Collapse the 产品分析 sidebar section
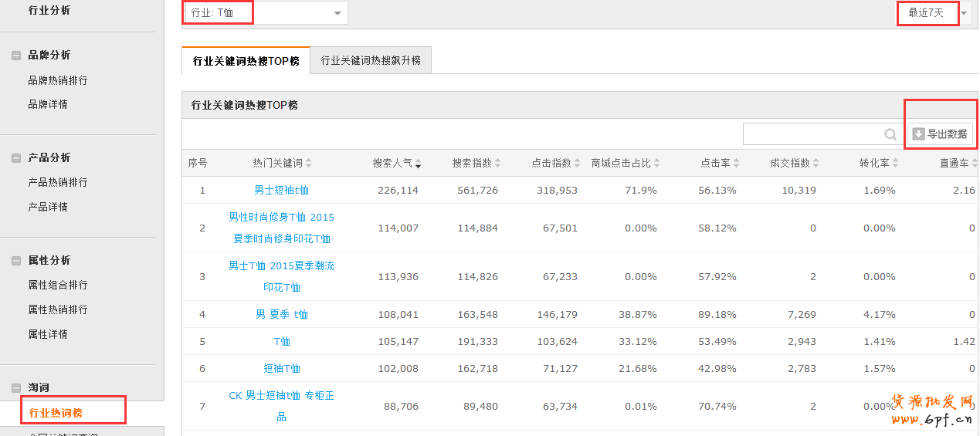The image size is (980, 436). coord(16,158)
